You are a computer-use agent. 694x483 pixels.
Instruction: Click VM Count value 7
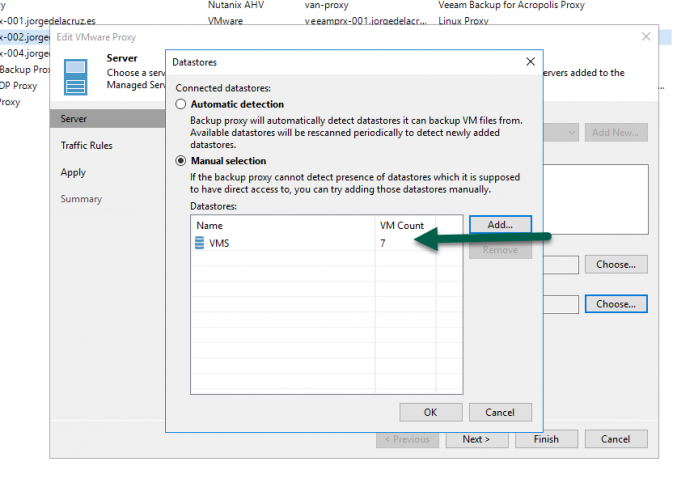coord(383,243)
